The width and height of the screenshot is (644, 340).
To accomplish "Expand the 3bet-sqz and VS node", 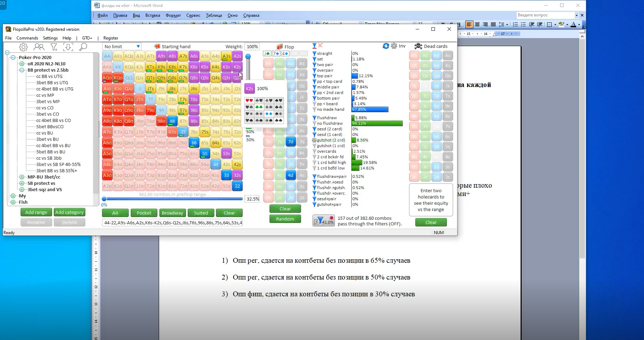I will (x=22, y=189).
